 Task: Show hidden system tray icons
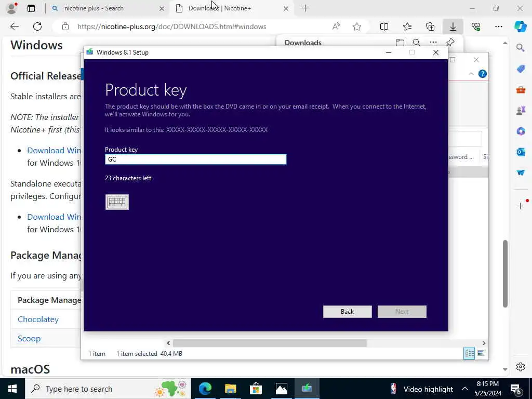tap(465, 389)
